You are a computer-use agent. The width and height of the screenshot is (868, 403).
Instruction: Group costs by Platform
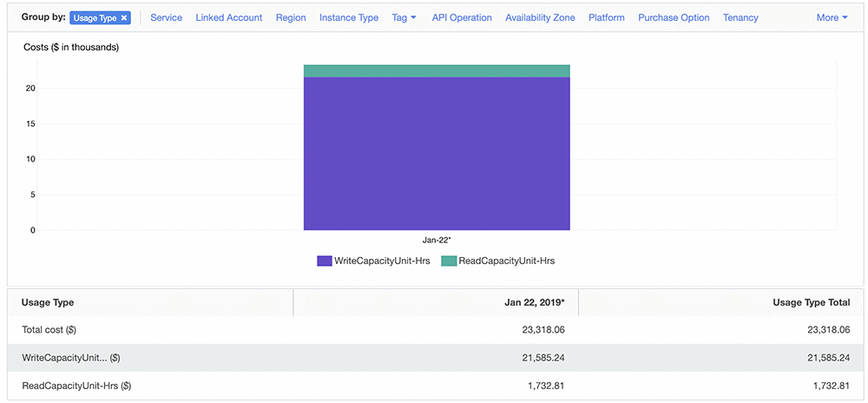point(607,17)
